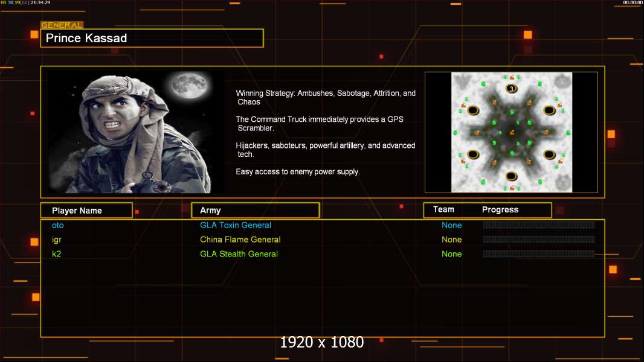Click the Command Truck GPS Scrambler text
Viewport: 644px width, 362px height.
(320, 124)
